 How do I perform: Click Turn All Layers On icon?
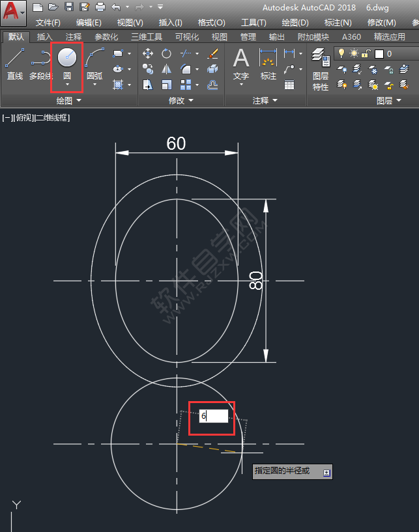341,85
